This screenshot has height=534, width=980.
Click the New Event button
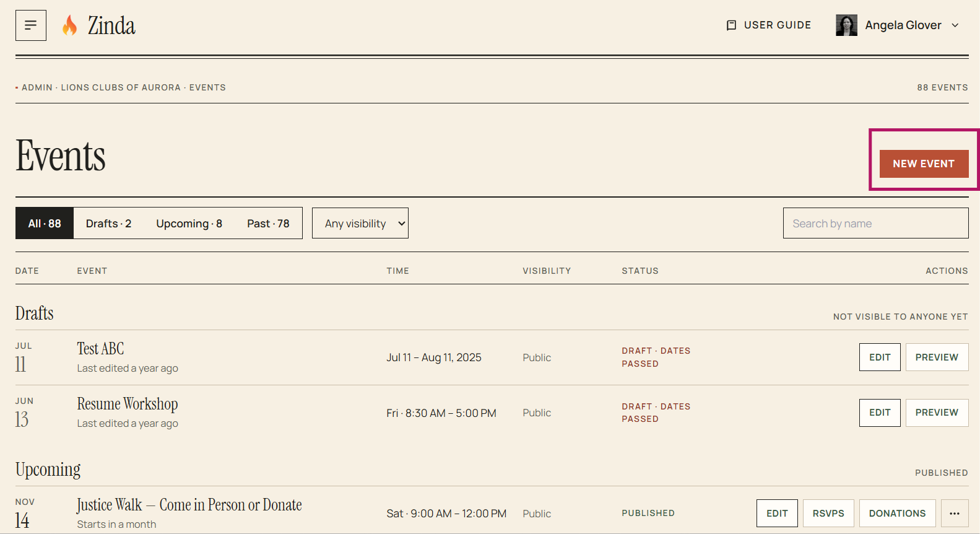coord(924,164)
